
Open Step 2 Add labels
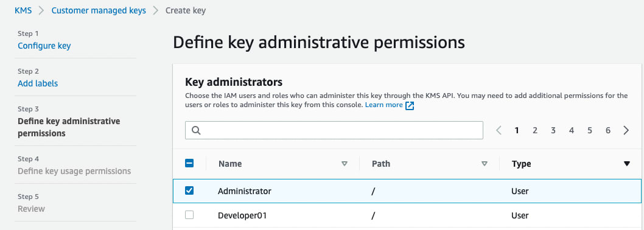point(38,83)
